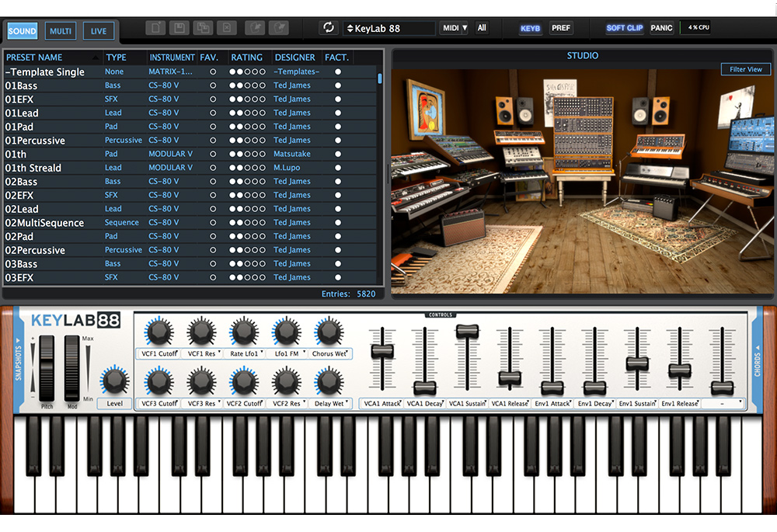Screen dimensions: 777x532
Task: Open the Delay Wet assignment dropdown
Action: 330,404
